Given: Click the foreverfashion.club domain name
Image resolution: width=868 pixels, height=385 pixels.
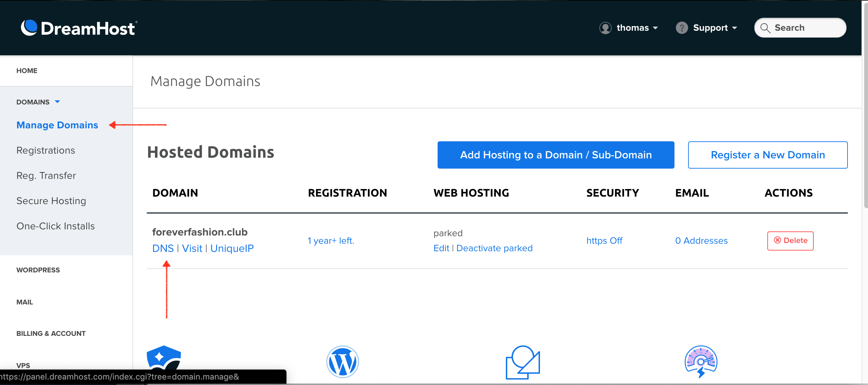Looking at the screenshot, I should pos(200,232).
